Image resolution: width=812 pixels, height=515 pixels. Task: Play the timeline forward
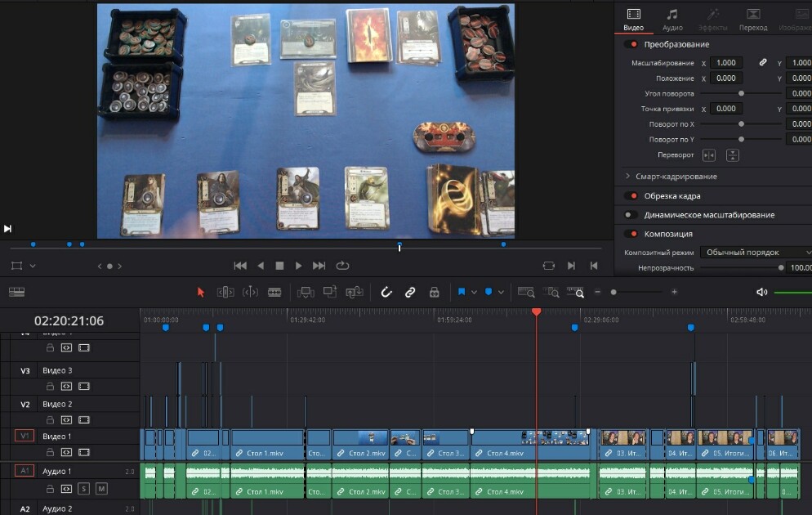pyautogui.click(x=299, y=266)
